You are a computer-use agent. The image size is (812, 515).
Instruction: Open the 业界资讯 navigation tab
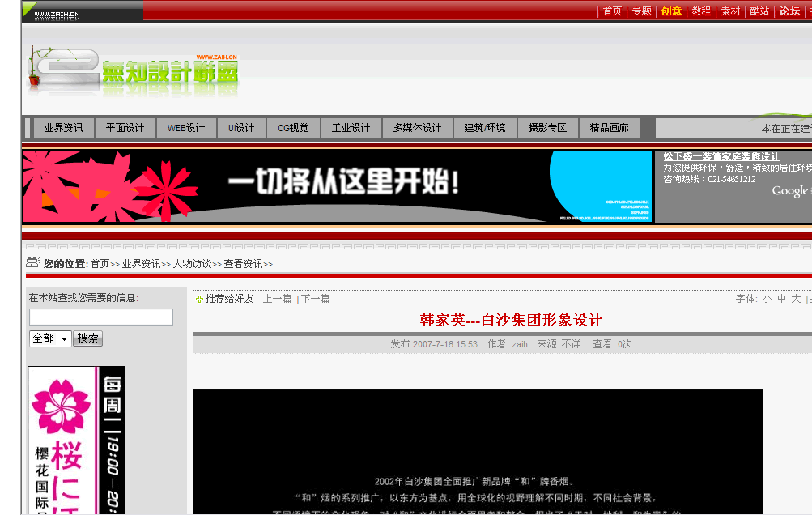(63, 128)
